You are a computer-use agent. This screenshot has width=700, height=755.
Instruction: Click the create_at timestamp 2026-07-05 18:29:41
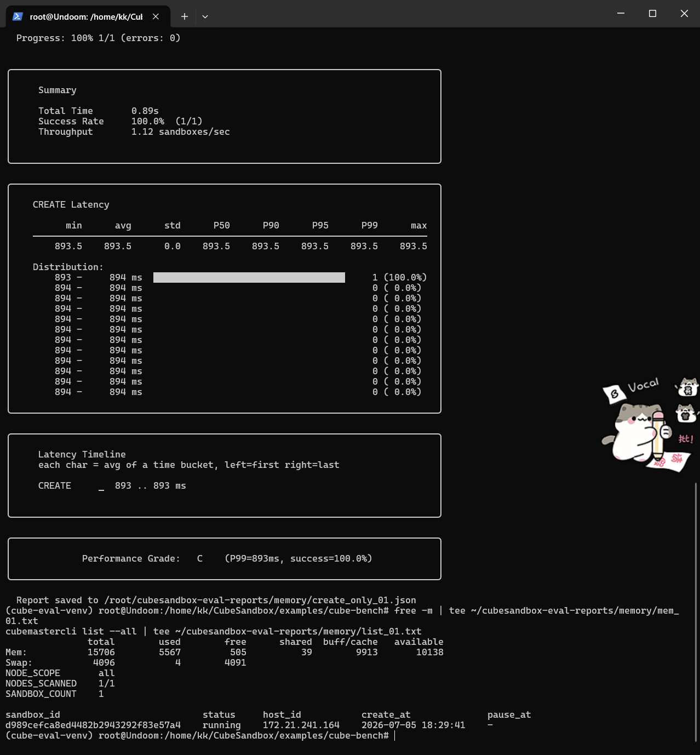pyautogui.click(x=414, y=725)
